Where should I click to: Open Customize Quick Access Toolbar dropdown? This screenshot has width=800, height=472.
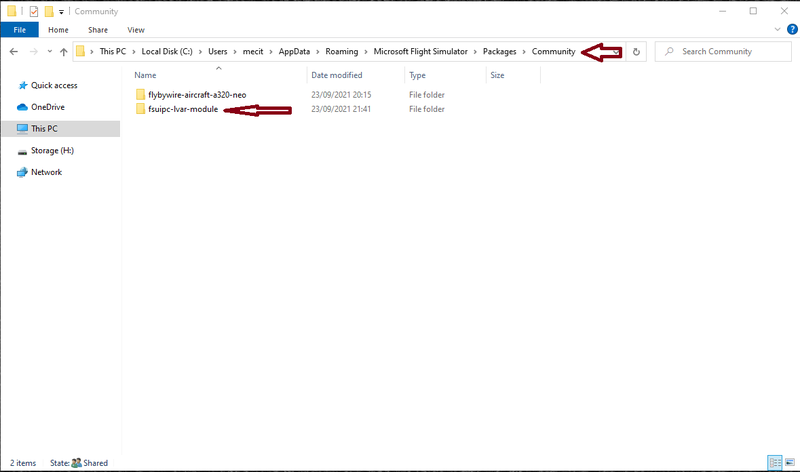(61, 12)
